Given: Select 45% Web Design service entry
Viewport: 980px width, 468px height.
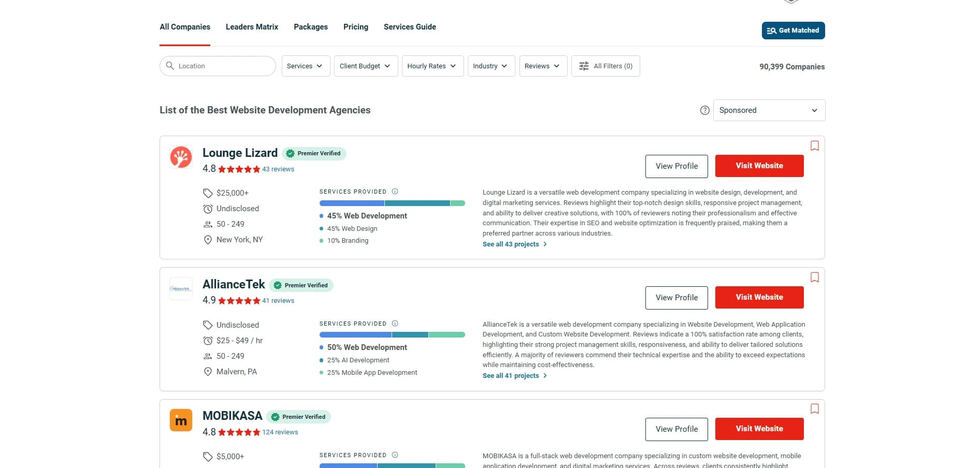Looking at the screenshot, I should pos(352,229).
